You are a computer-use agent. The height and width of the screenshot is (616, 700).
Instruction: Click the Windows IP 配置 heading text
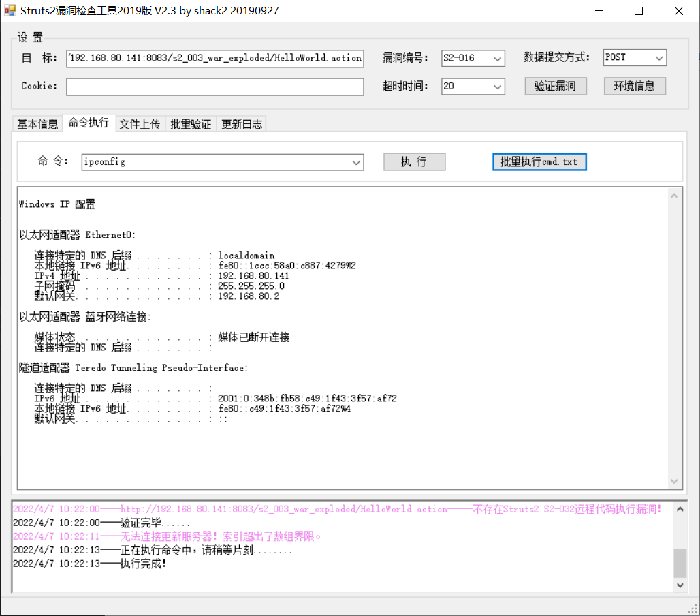pos(57,204)
